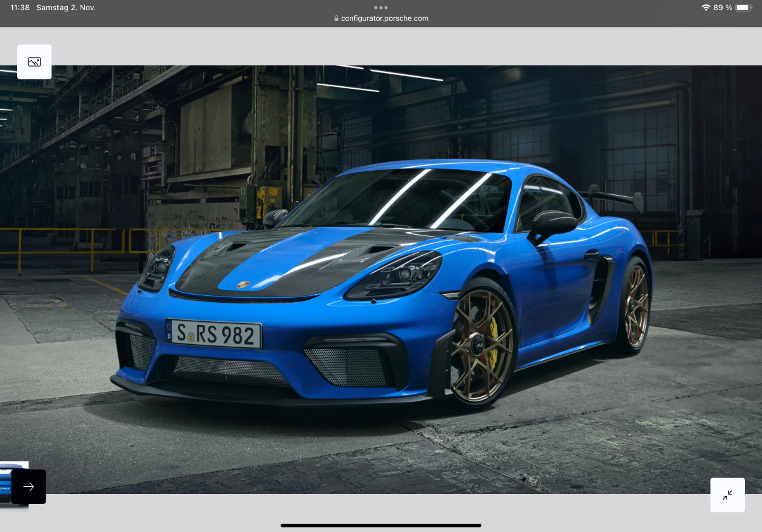Tap the date Samstag 2. Nov.
The height and width of the screenshot is (532, 762).
pos(66,8)
